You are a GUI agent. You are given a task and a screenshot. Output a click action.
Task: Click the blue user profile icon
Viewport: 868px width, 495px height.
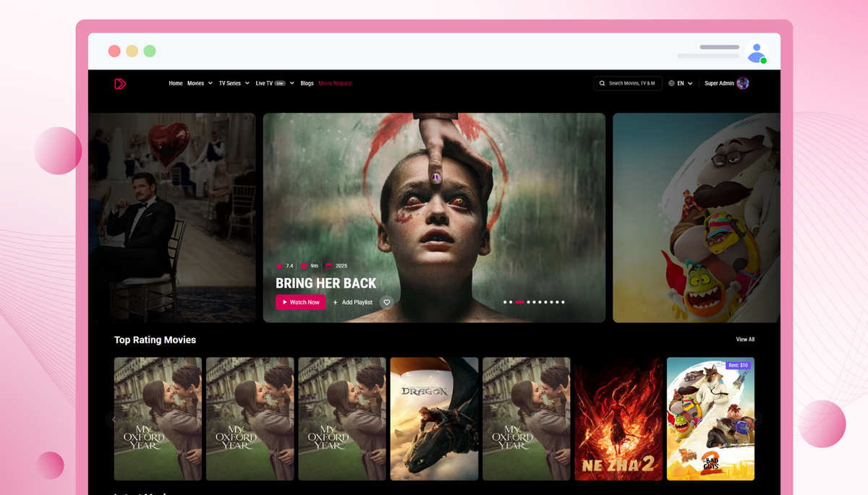tap(757, 53)
